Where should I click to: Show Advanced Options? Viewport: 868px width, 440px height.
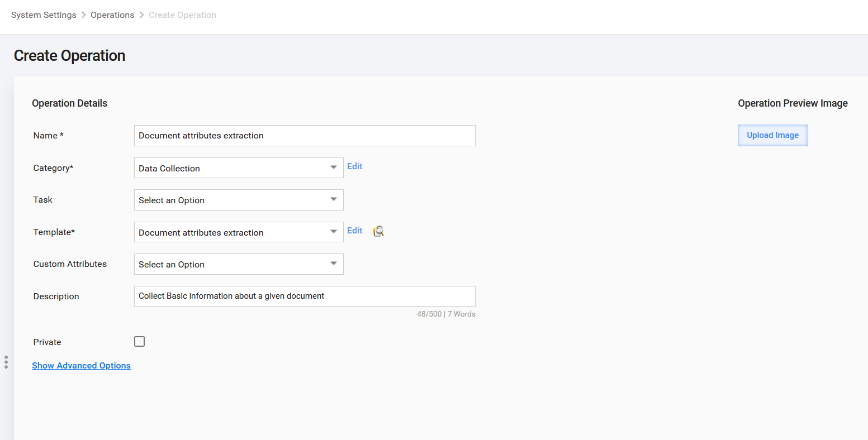point(81,366)
